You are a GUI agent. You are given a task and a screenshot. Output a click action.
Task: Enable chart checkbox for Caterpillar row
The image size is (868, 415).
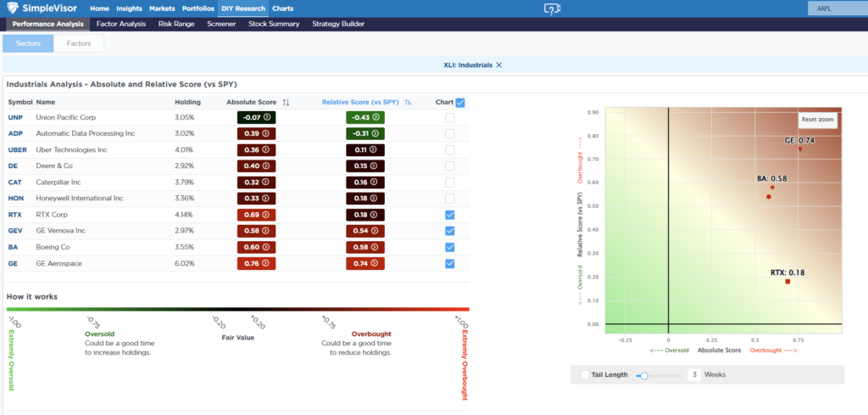pos(450,182)
